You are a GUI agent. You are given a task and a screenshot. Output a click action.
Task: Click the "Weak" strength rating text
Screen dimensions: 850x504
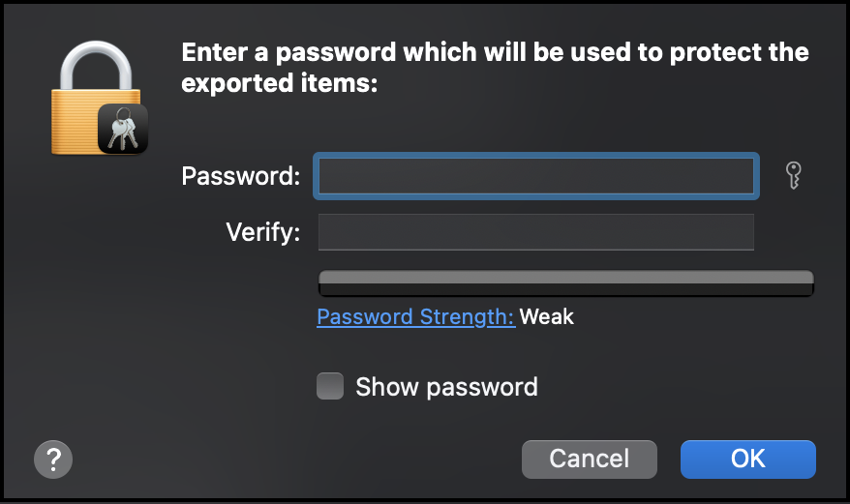(x=546, y=316)
